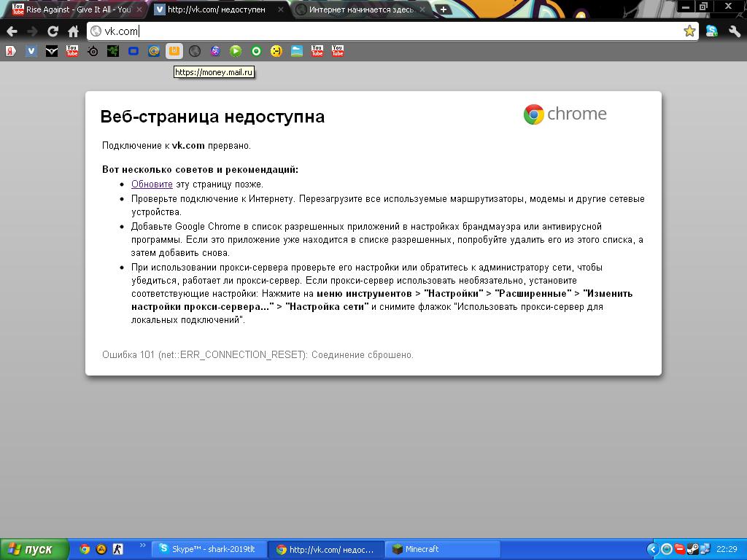Open the Chrome wrench settings menu
This screenshot has width=747, height=560.
(x=734, y=31)
